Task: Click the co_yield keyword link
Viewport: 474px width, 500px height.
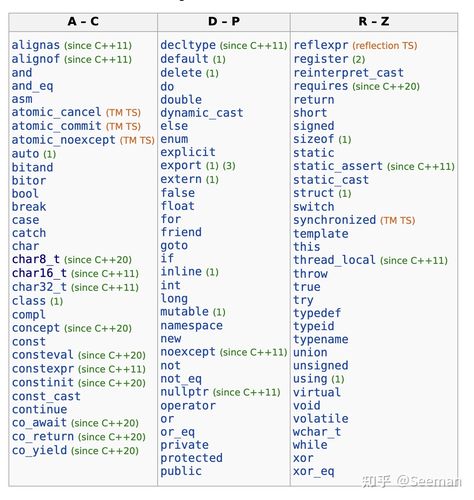Action: coord(39,450)
